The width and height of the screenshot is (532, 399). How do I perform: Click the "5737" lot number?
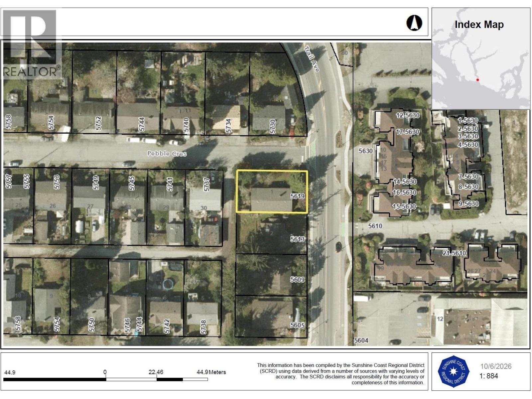point(207,184)
